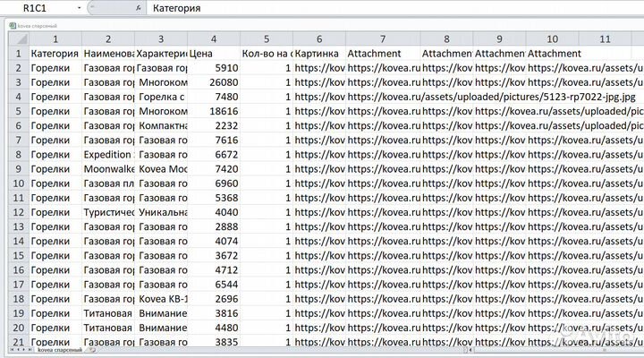Select price cell 3835
This screenshot has width=644, height=358.
click(x=214, y=342)
